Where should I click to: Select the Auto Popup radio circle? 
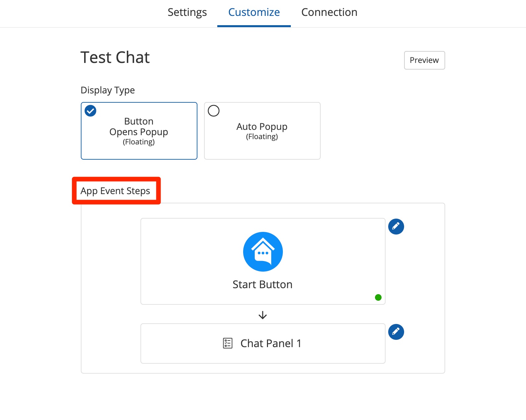pos(214,111)
